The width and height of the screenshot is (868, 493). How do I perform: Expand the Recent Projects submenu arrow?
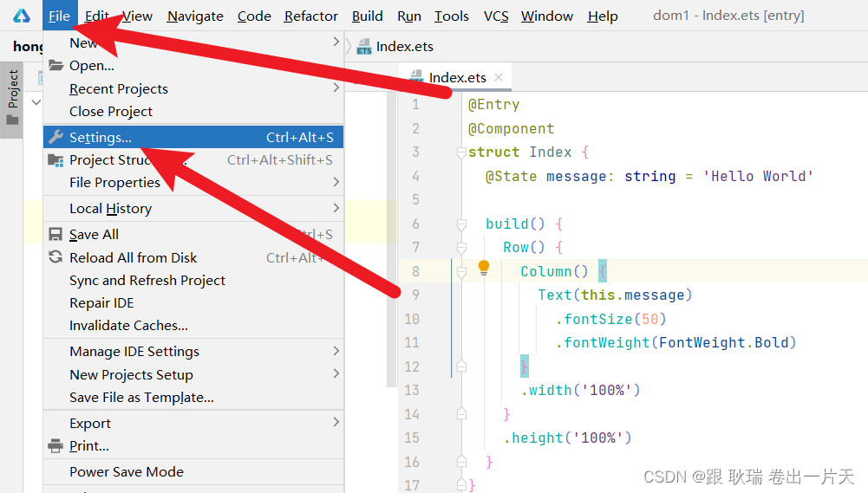336,88
